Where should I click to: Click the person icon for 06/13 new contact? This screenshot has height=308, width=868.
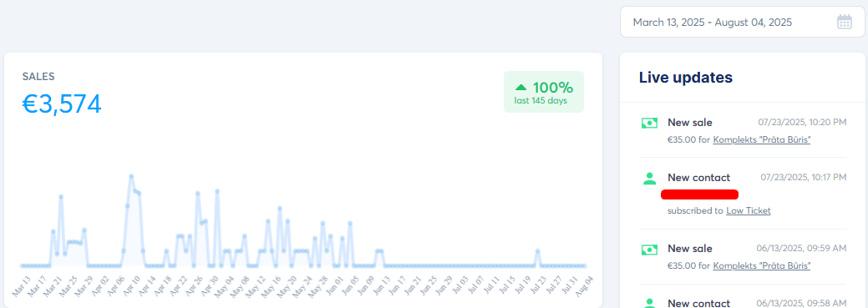pyautogui.click(x=649, y=303)
